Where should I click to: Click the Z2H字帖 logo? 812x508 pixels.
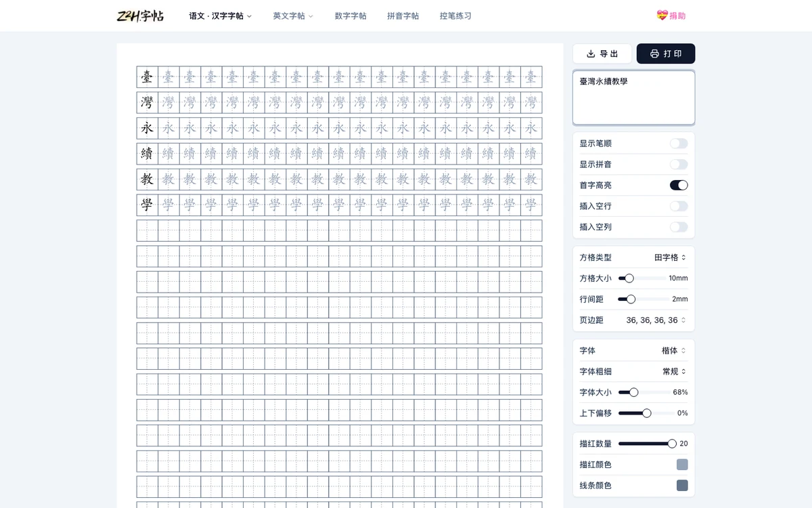(140, 16)
